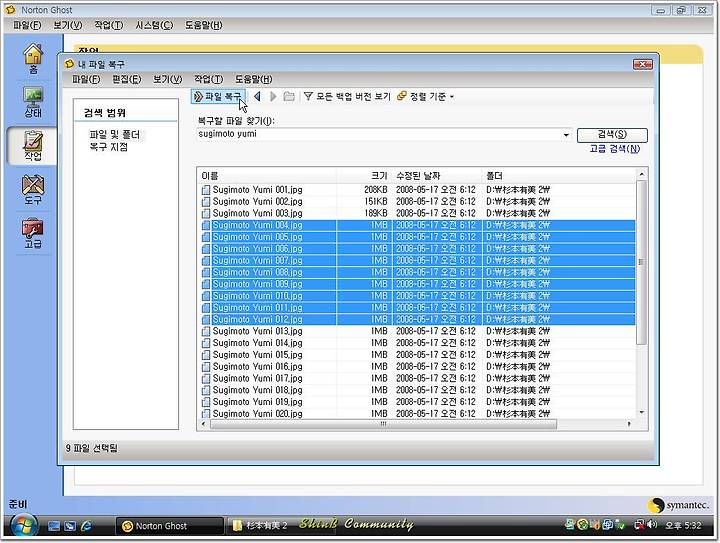Click the show desktop quick launch icon
Screen dimensions: 720x543
pyautogui.click(x=54, y=526)
